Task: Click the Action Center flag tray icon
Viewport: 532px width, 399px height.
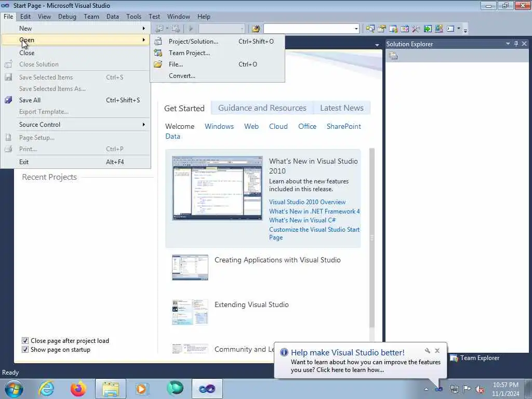Action: 467,390
